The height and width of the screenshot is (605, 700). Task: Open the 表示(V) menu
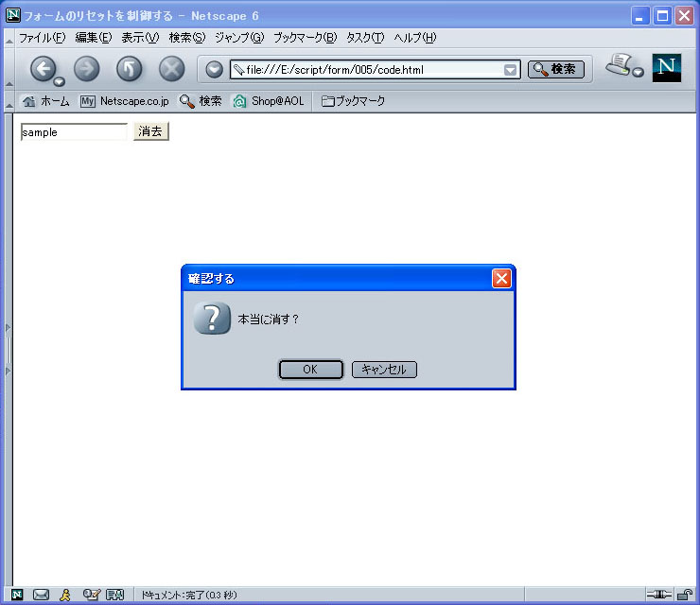[140, 38]
